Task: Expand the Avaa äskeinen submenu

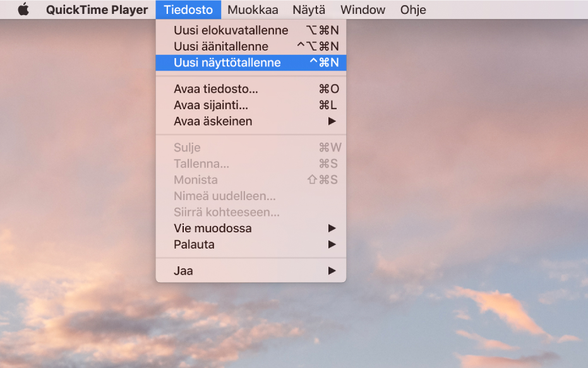Action: (251, 121)
